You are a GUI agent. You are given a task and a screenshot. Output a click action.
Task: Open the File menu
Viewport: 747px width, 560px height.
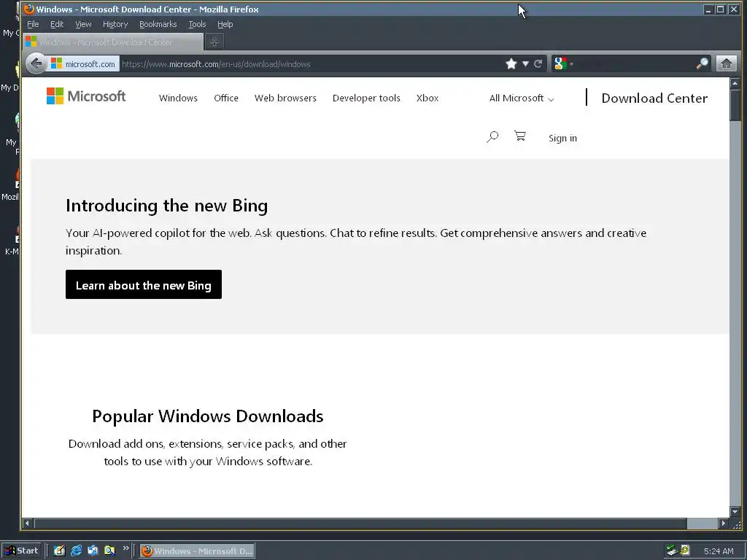pyautogui.click(x=33, y=24)
